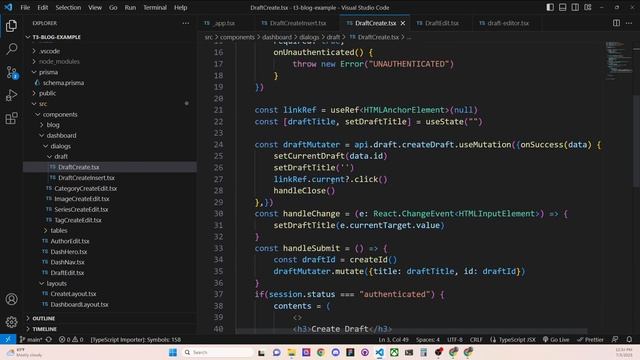The image size is (640, 360).
Task: Switch to the DraftEdit.tsx tab
Action: click(x=441, y=23)
